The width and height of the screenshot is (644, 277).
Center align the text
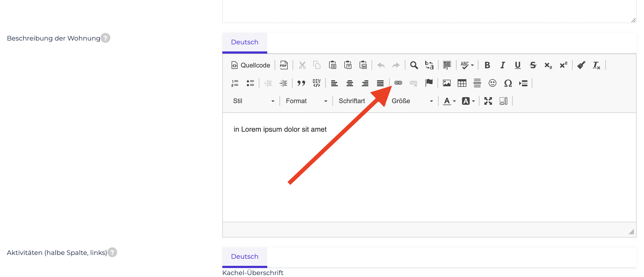pyautogui.click(x=350, y=83)
